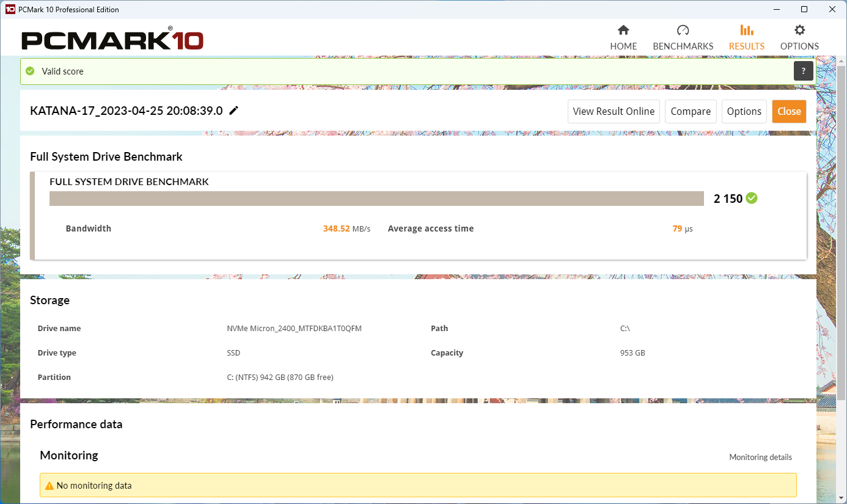This screenshot has height=504, width=847.
Task: Click the Full System Drive Benchmark score bar
Action: [x=376, y=199]
